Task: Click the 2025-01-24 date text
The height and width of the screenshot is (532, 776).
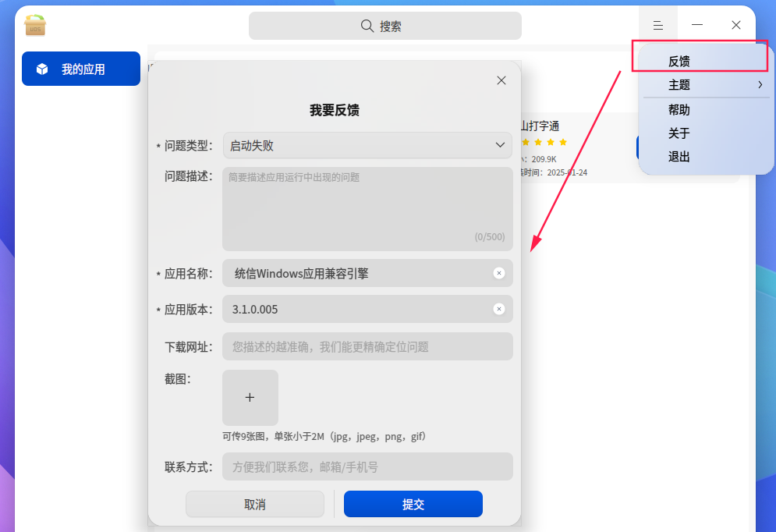Action: 567,172
